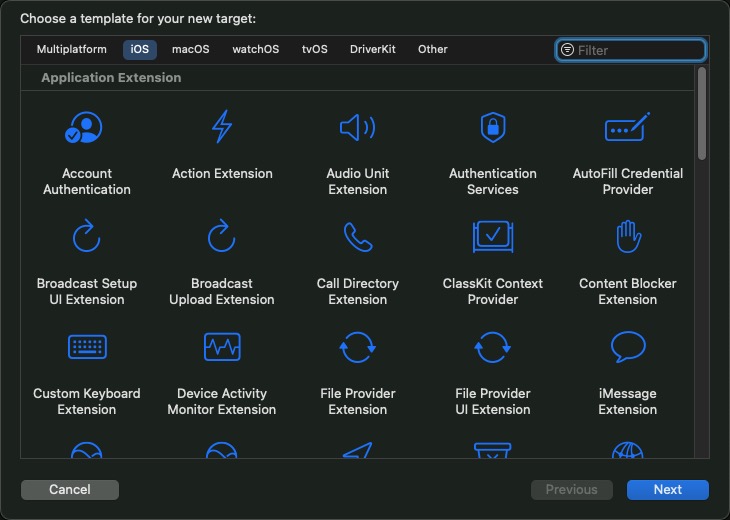Click the "File Provider Extension" label
Image resolution: width=730 pixels, height=520 pixels.
358,401
